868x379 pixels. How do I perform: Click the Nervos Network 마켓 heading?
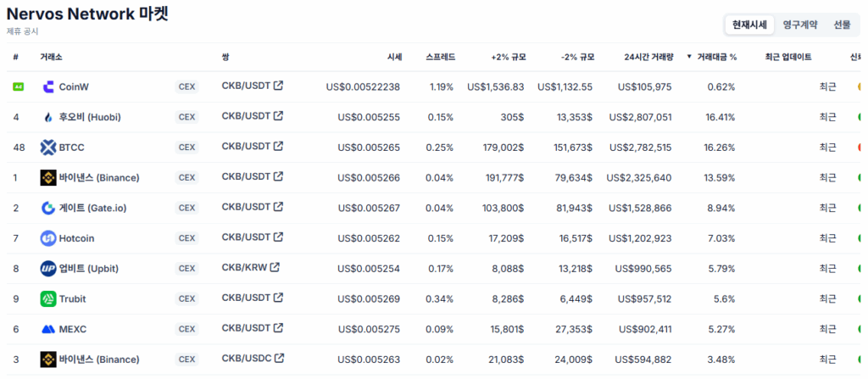pyautogui.click(x=87, y=14)
